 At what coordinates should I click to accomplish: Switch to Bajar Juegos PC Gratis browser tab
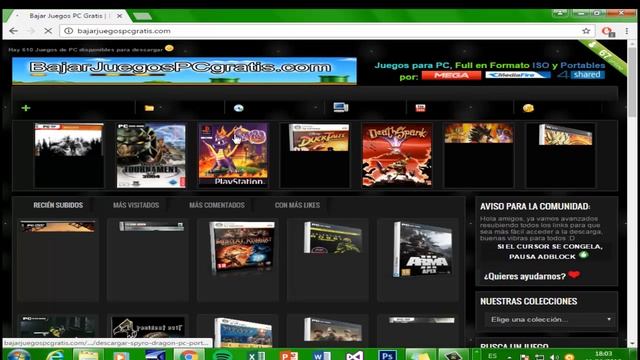(x=67, y=16)
